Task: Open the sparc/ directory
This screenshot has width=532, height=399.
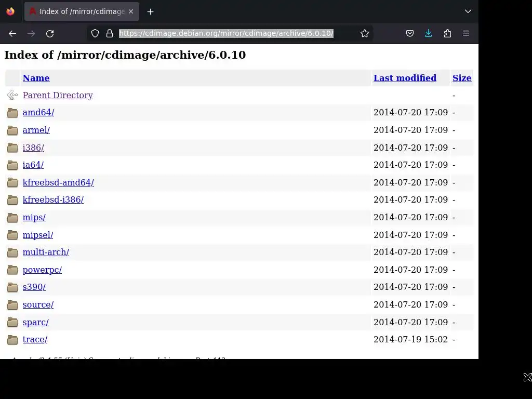Action: pyautogui.click(x=36, y=322)
